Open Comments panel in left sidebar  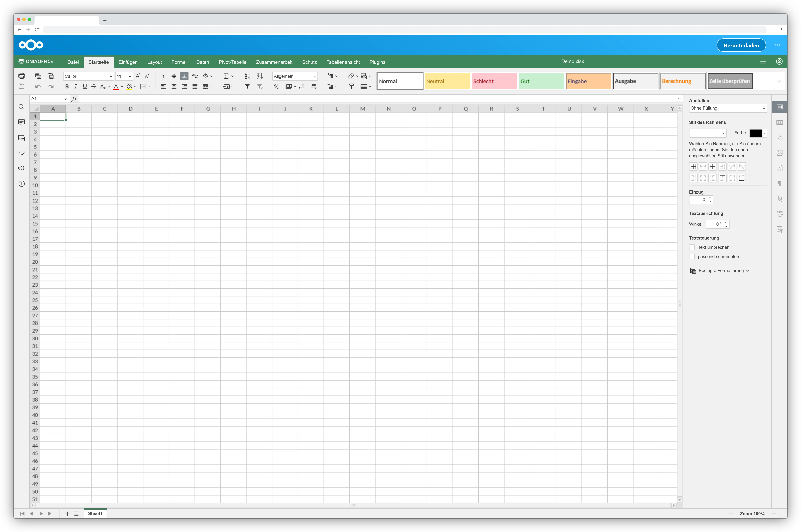click(x=21, y=122)
